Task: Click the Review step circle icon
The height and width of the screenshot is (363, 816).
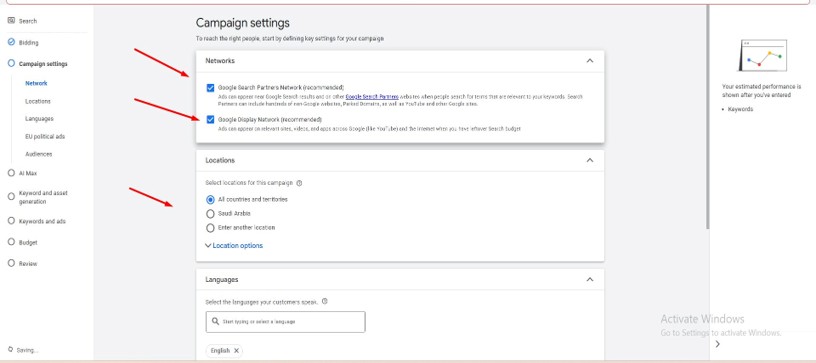Action: pyautogui.click(x=11, y=263)
